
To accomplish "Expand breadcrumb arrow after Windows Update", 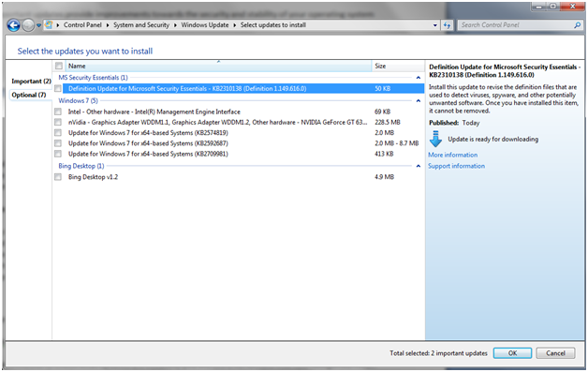I will coord(234,25).
